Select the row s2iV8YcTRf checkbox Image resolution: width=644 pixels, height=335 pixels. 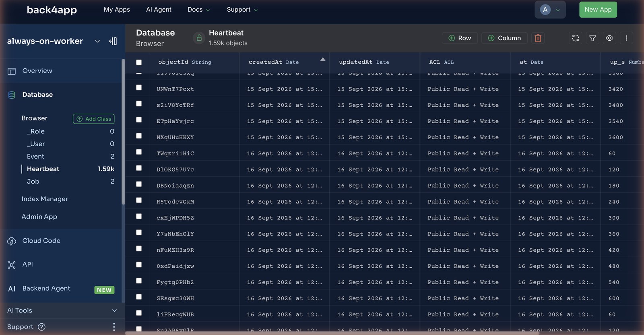[x=139, y=103]
